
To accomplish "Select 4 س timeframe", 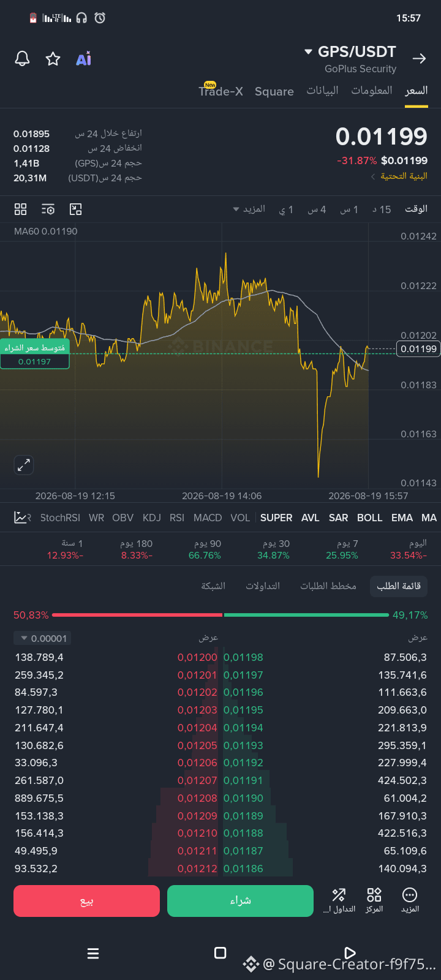I will [x=317, y=209].
